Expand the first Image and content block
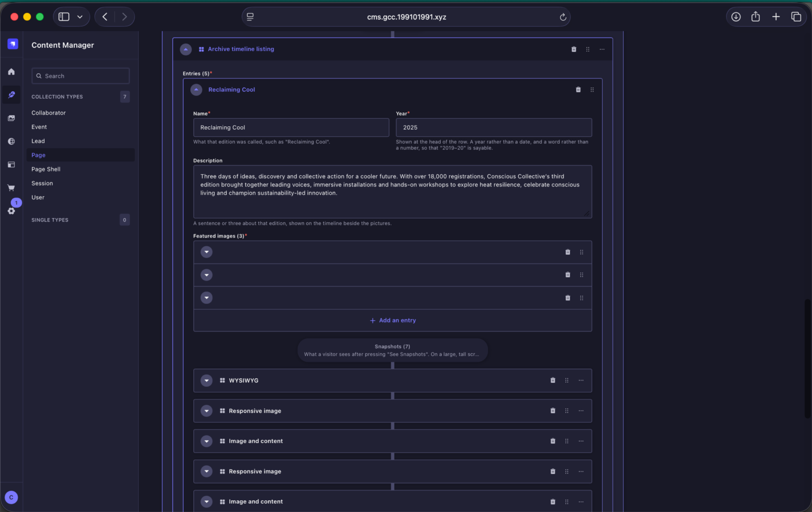 tap(206, 441)
